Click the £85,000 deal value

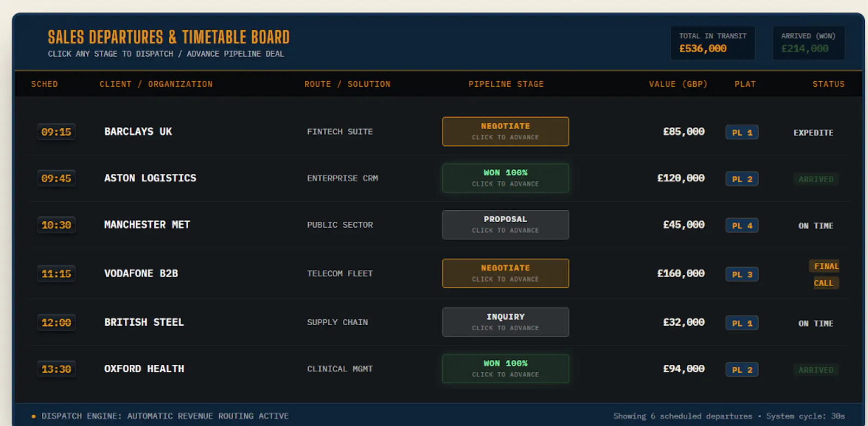point(684,132)
